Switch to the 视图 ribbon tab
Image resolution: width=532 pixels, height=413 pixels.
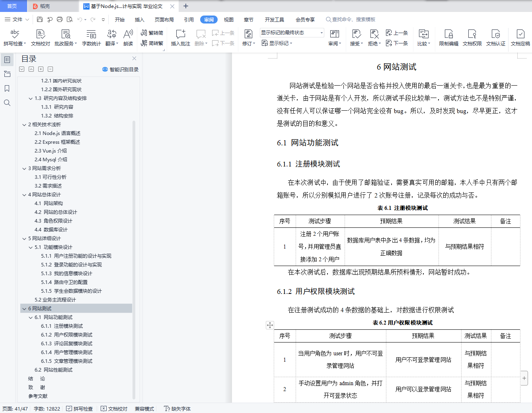click(x=229, y=20)
